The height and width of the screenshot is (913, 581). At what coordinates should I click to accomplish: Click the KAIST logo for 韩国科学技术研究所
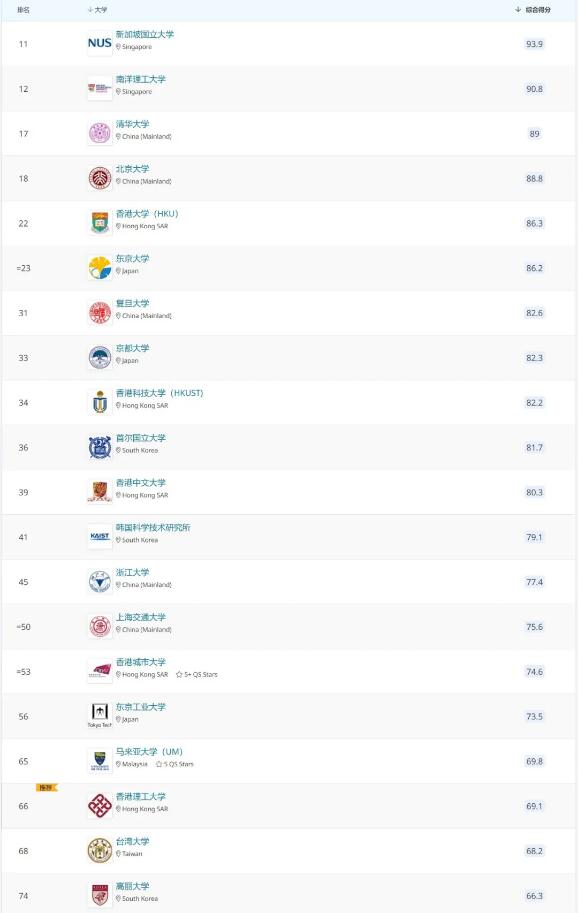coord(99,536)
